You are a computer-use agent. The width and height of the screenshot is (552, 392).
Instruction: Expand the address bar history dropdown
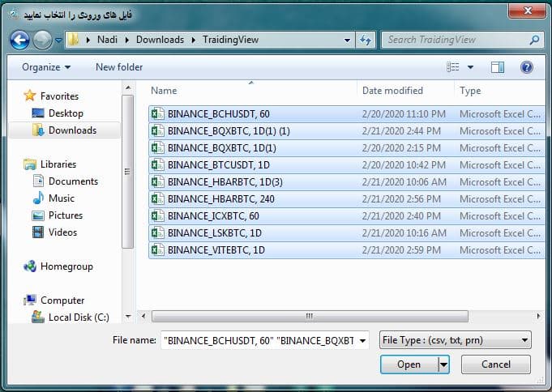pyautogui.click(x=347, y=40)
